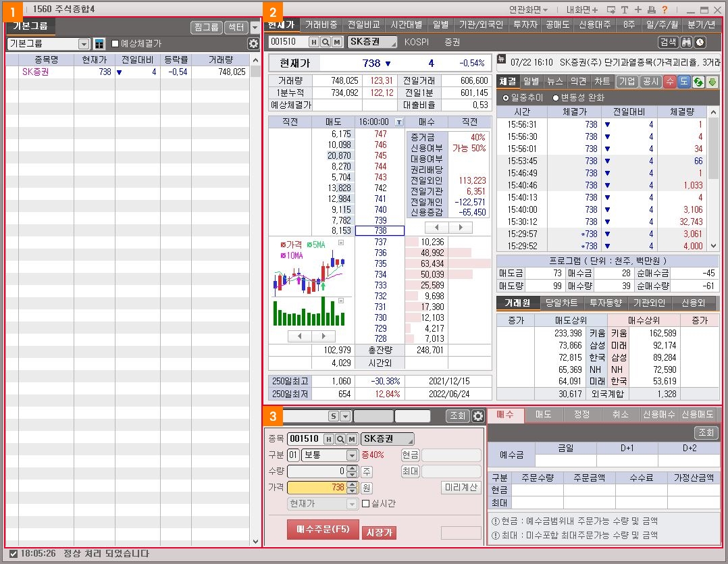The height and width of the screenshot is (564, 728).
Task: Select the 일중추이 radio button
Action: point(506,98)
